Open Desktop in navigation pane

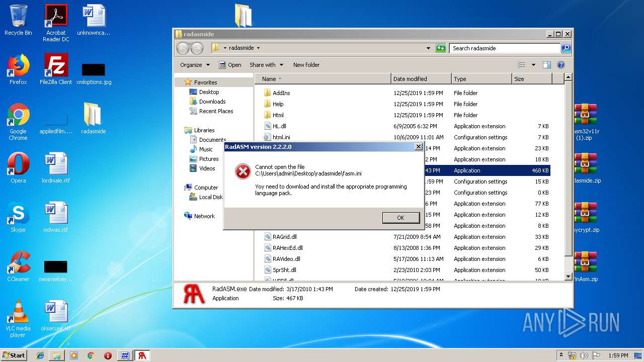pos(209,92)
